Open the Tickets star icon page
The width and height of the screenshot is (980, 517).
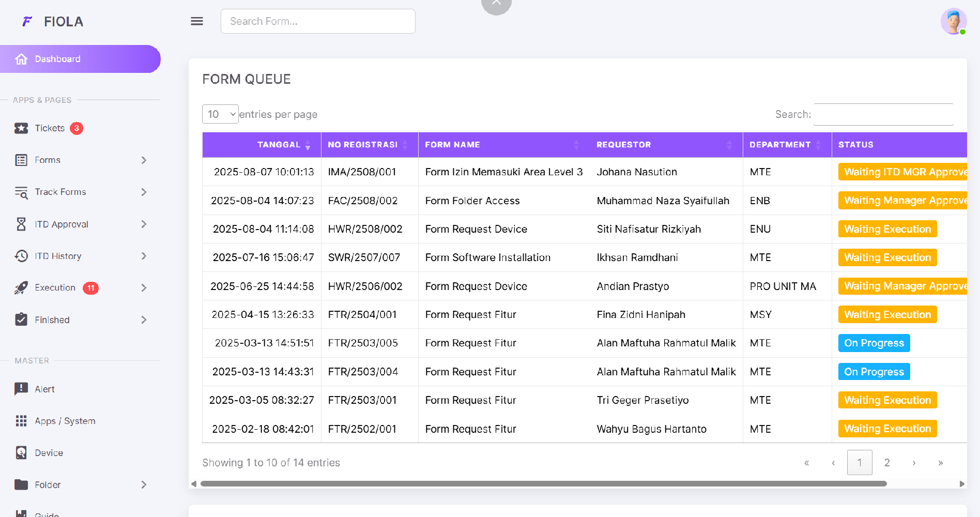(x=21, y=128)
